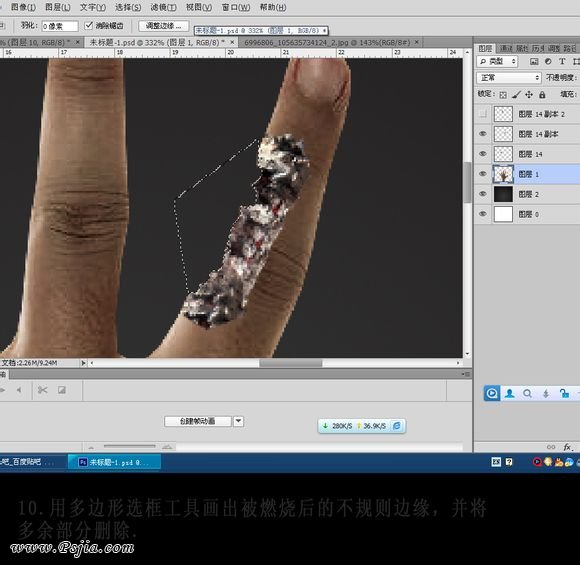
Task: Expand the layer filter type dropdown
Action: [497, 61]
